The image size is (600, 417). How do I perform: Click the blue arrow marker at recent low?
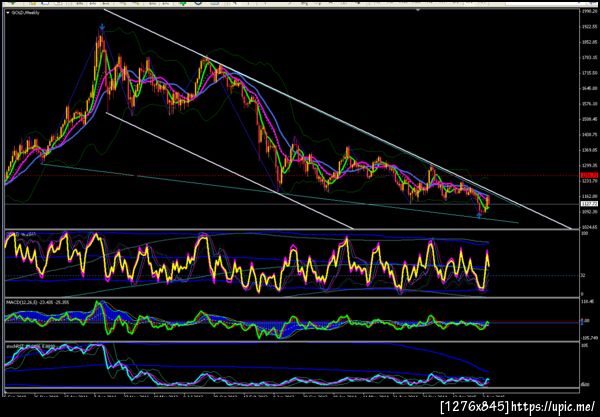pos(479,217)
